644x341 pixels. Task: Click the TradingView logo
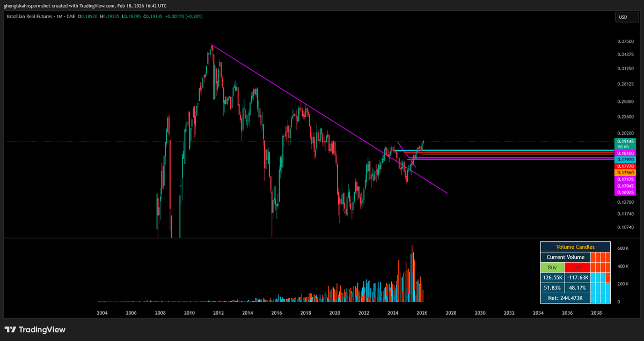[x=35, y=329]
